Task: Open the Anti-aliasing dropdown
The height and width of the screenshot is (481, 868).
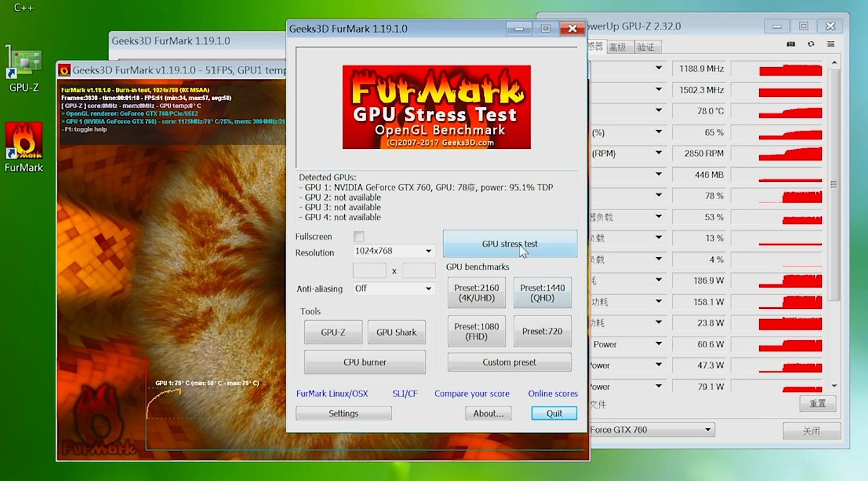Action: (x=428, y=288)
